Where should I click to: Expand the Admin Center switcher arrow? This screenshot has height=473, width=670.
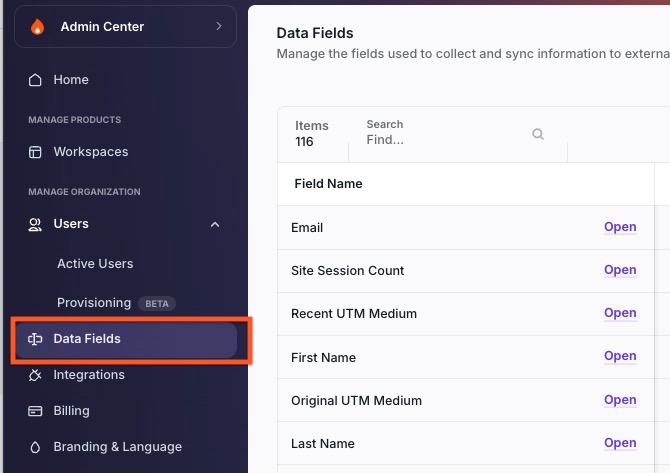[x=219, y=26]
